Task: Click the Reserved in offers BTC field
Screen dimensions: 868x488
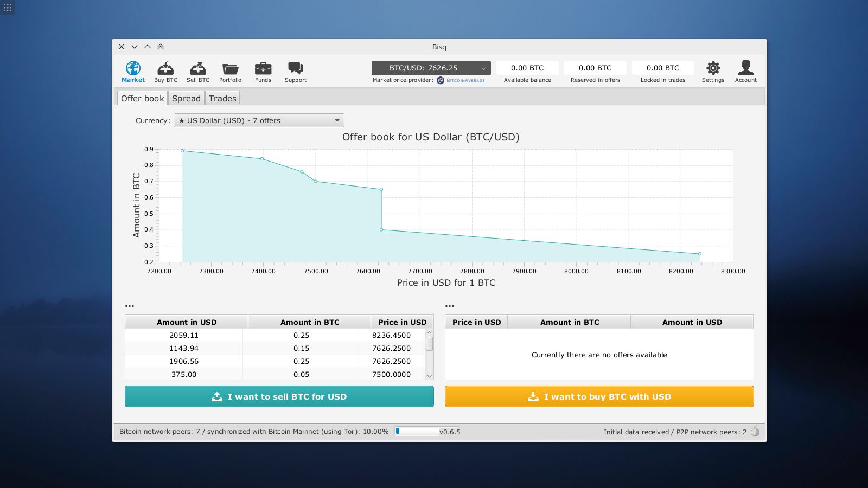Action: pyautogui.click(x=595, y=68)
